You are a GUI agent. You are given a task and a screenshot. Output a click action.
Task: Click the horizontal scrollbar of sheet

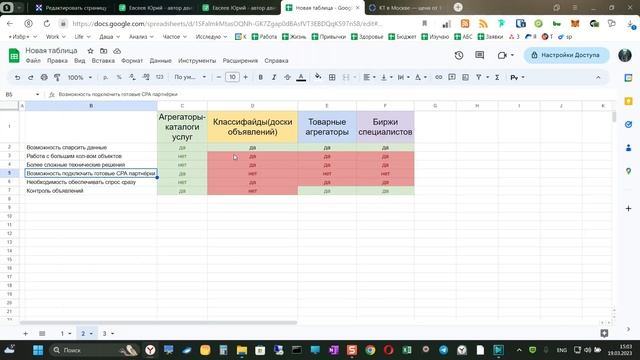(x=158, y=323)
